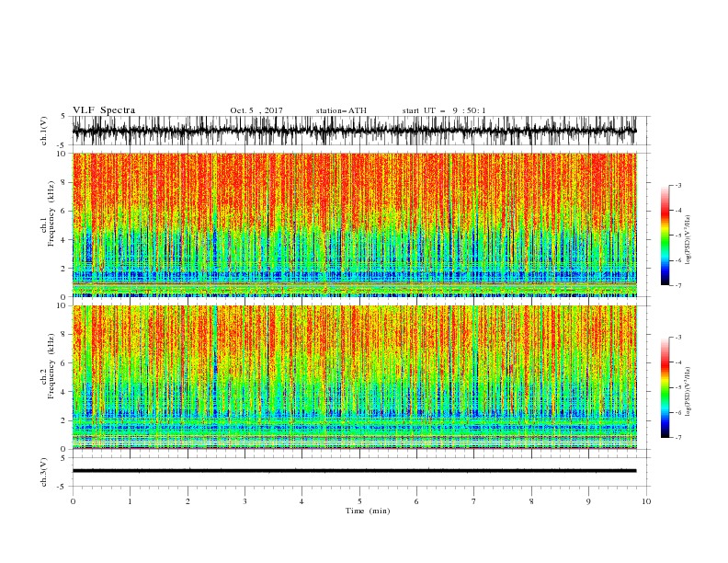This screenshot has width=728, height=563.
Task: Click the 'VLF Spectra' title text
Action: [104, 110]
